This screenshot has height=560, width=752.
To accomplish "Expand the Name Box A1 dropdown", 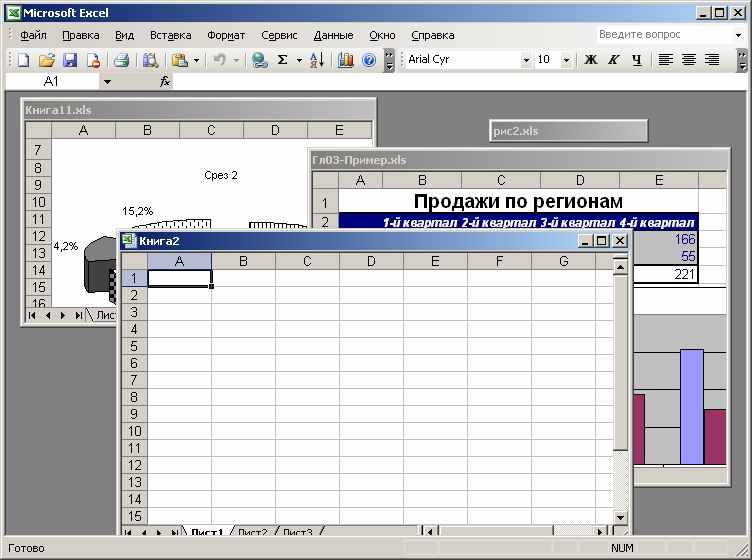I will click(107, 82).
